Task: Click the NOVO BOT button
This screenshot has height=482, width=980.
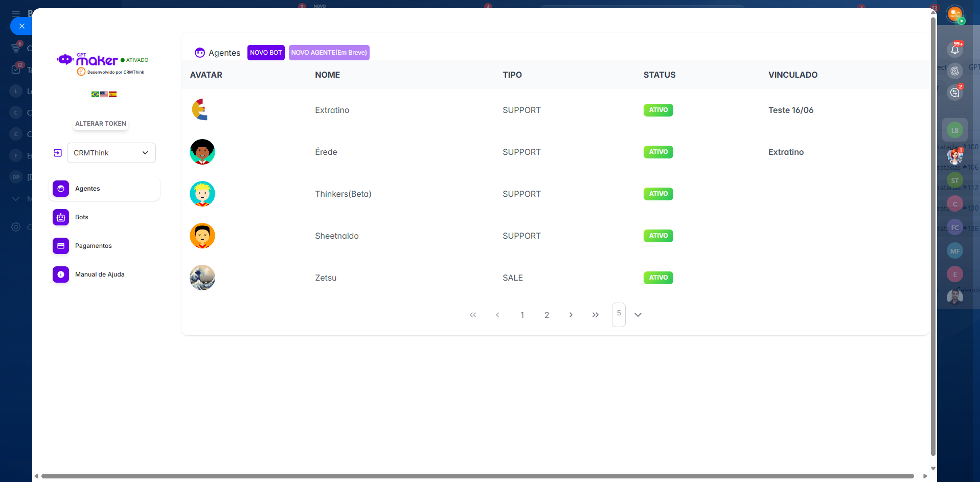Action: [266, 53]
